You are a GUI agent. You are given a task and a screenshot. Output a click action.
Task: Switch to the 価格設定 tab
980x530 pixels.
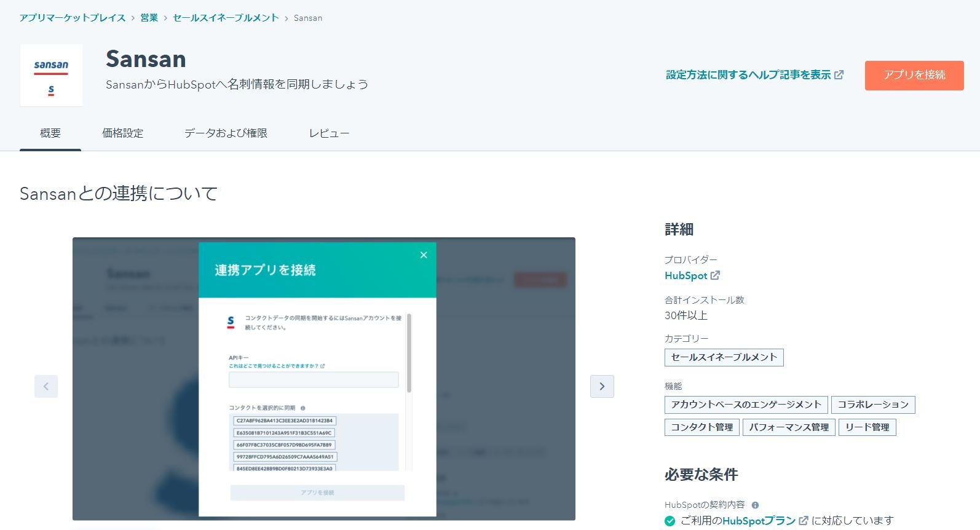coord(123,133)
